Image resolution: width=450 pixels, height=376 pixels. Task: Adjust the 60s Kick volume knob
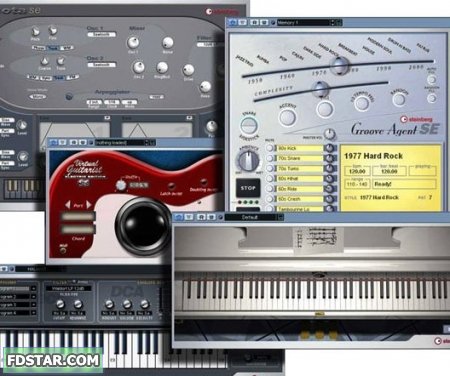pos(330,148)
